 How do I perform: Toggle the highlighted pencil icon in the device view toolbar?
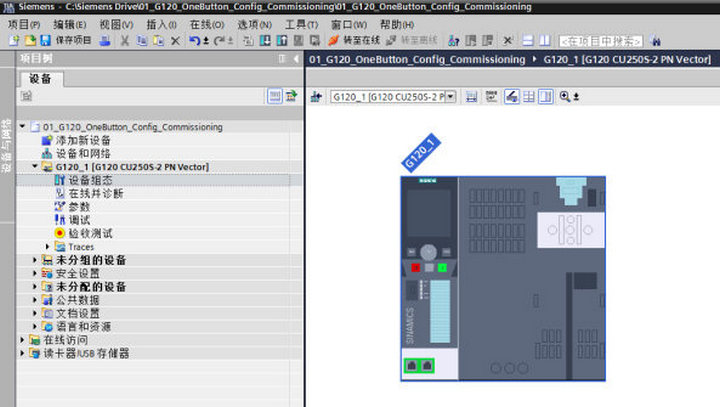coord(512,96)
